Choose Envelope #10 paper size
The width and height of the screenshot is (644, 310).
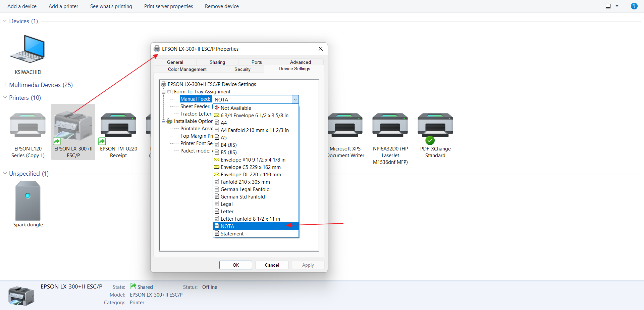[256, 160]
